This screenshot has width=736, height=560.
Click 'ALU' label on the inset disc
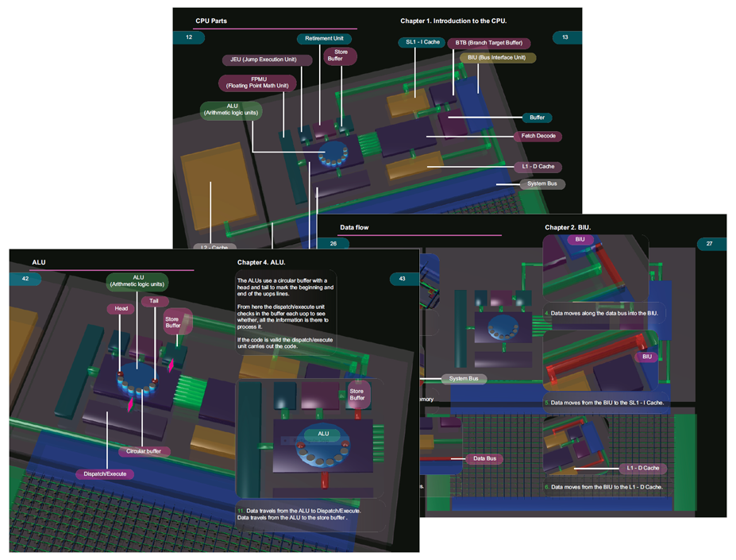pos(323,434)
